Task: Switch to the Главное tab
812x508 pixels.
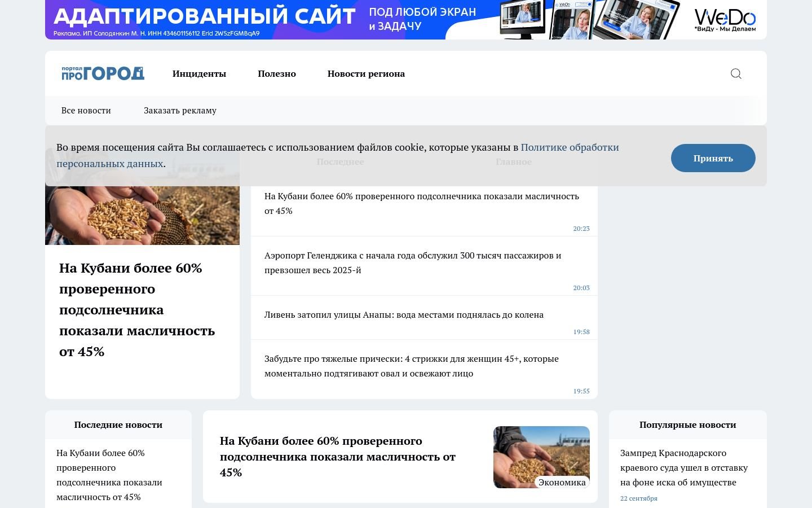Action: click(x=514, y=161)
